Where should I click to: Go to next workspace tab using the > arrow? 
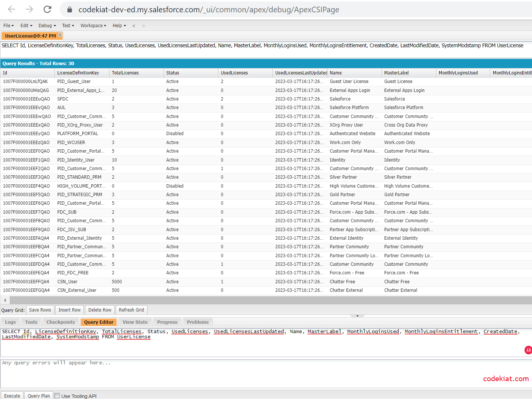[143, 26]
